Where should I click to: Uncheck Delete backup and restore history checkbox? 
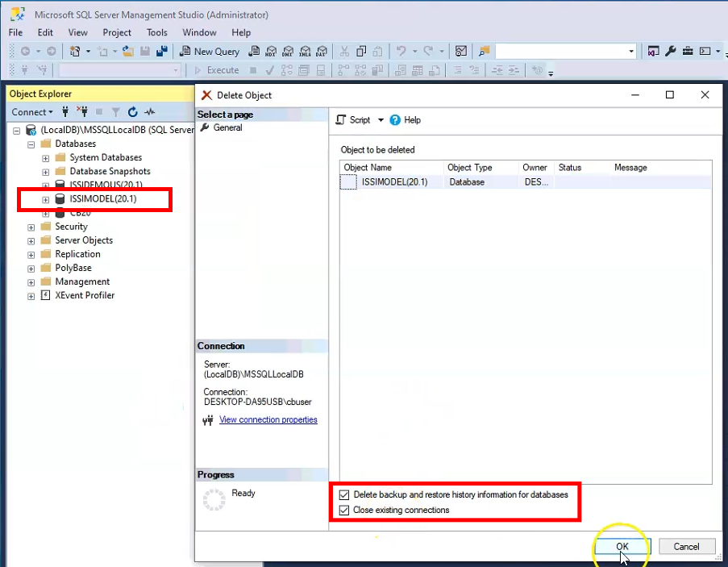[345, 494]
